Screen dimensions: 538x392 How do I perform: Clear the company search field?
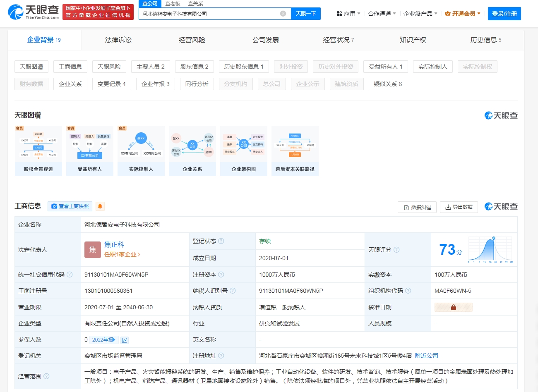pos(283,14)
